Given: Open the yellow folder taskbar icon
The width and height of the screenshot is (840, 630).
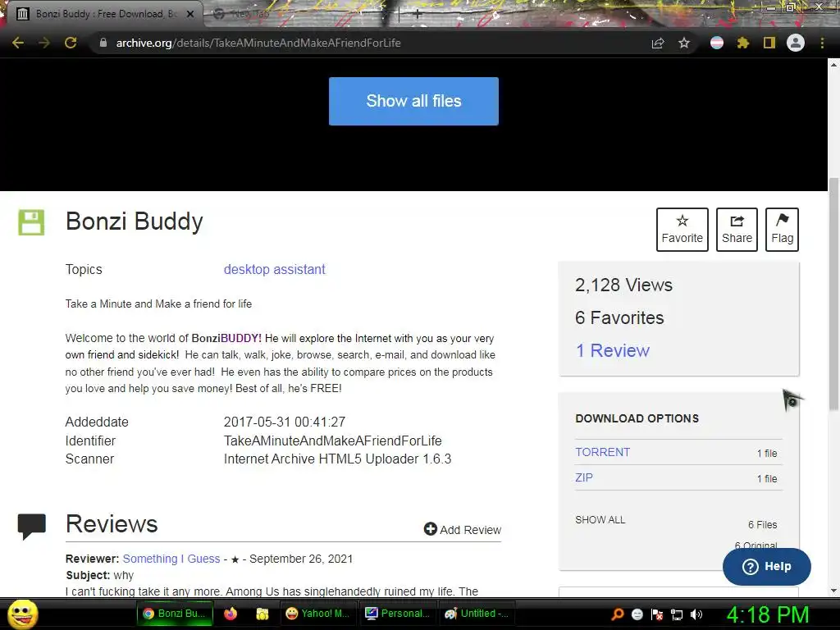Looking at the screenshot, I should pos(262,614).
